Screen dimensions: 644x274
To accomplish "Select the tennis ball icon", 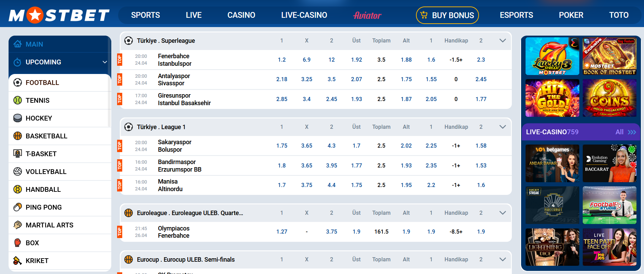I will coord(17,100).
